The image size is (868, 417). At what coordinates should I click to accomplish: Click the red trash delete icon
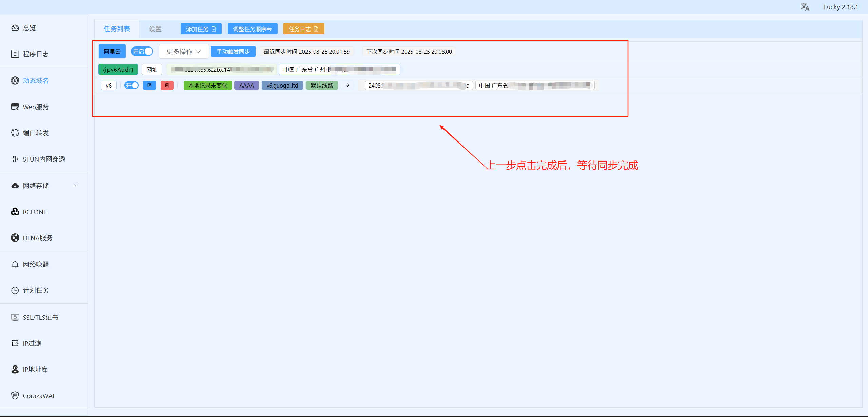click(x=167, y=85)
